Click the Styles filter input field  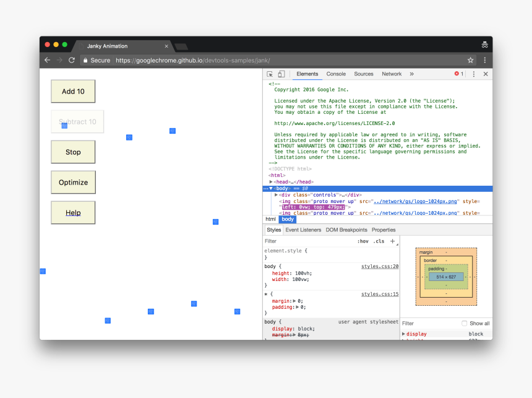click(x=306, y=241)
